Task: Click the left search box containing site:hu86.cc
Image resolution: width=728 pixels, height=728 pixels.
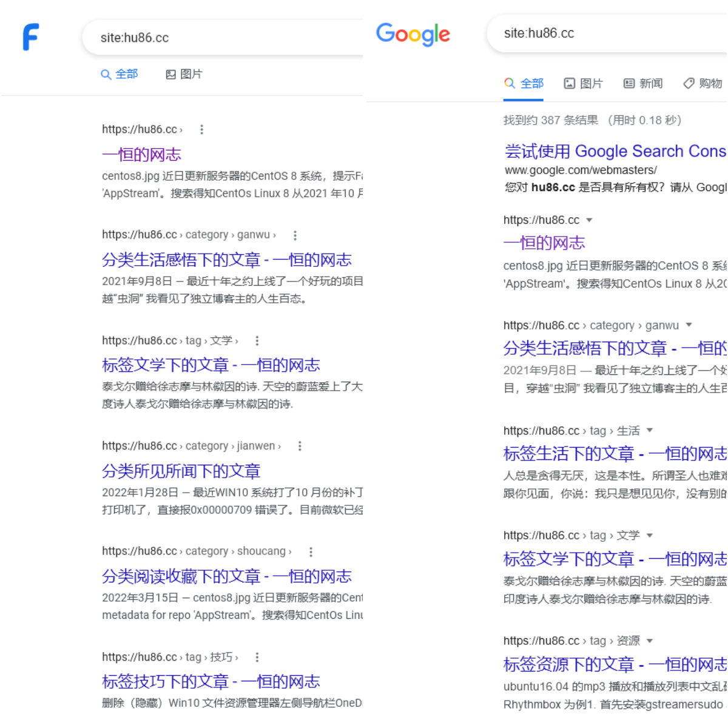Action: [x=223, y=38]
